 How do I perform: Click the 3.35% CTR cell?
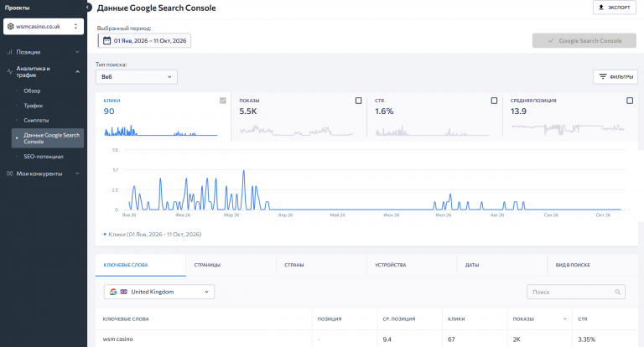click(x=586, y=339)
